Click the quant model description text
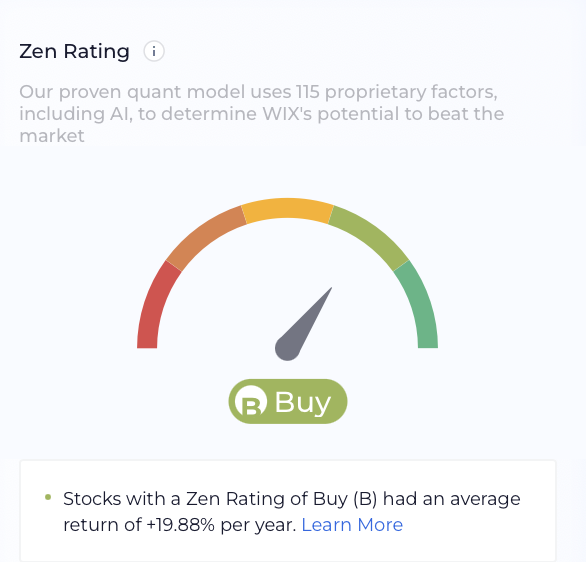The height and width of the screenshot is (562, 586). click(x=262, y=114)
